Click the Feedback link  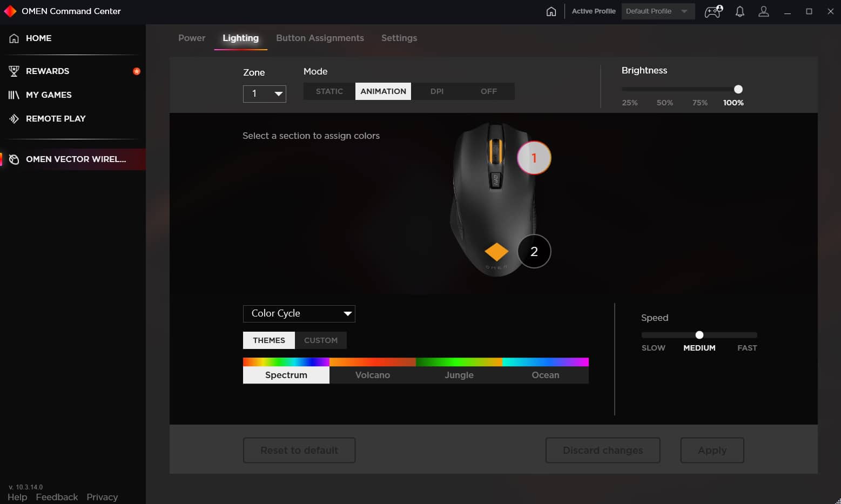(x=57, y=497)
